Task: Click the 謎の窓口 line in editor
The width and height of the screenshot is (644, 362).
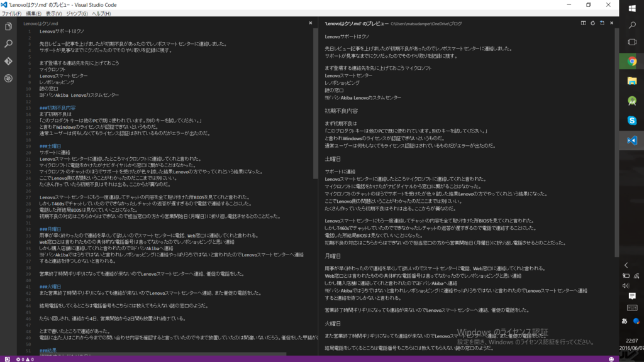Action: tap(49, 89)
